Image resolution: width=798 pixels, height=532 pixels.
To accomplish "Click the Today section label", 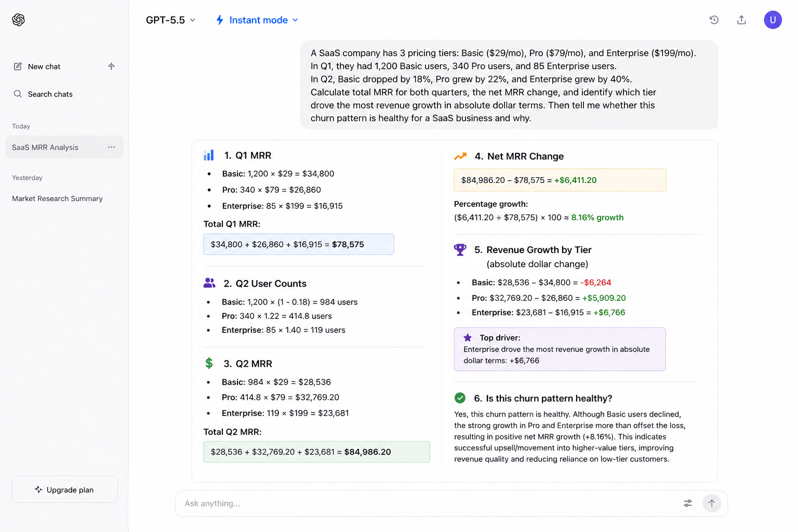I will (21, 126).
